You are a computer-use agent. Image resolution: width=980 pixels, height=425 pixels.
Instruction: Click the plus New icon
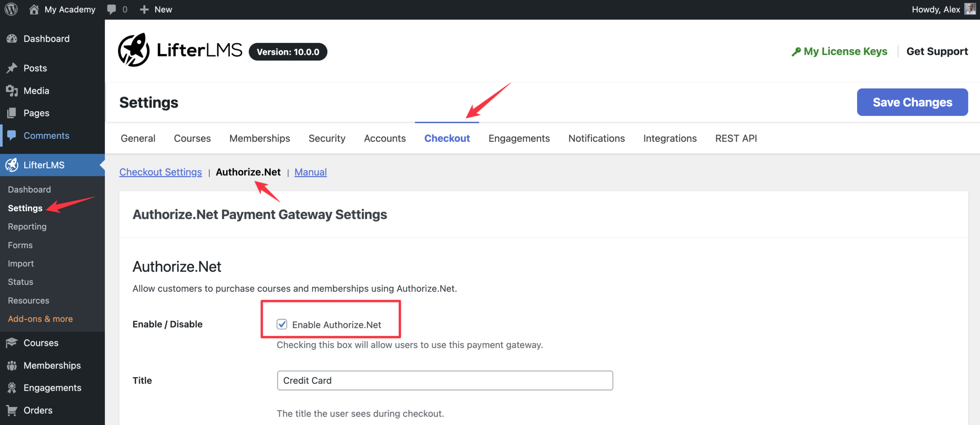click(x=144, y=10)
